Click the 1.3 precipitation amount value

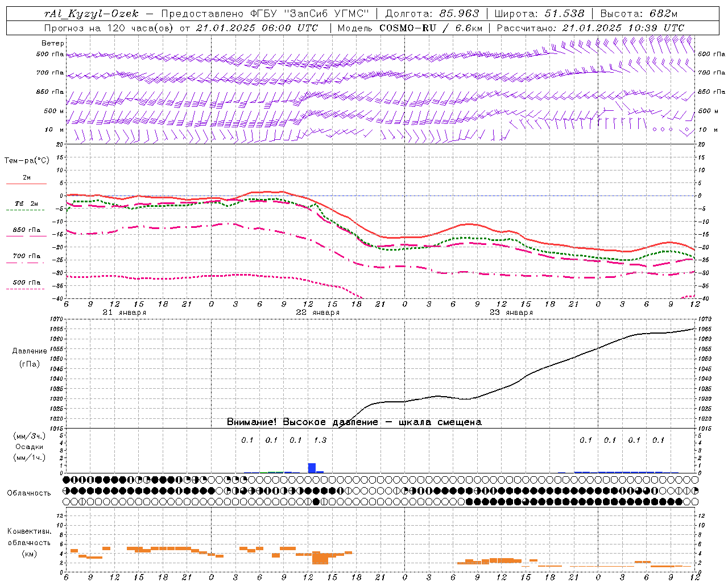[x=320, y=440]
